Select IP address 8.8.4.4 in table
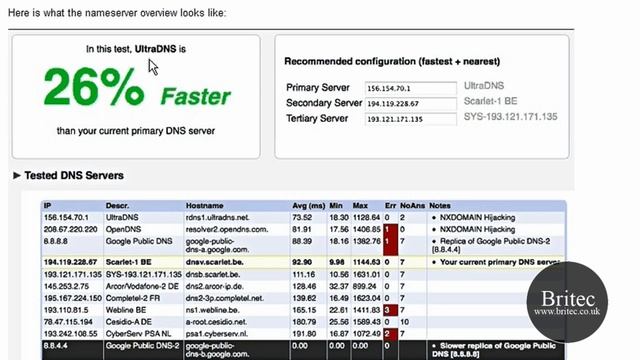 [56, 346]
